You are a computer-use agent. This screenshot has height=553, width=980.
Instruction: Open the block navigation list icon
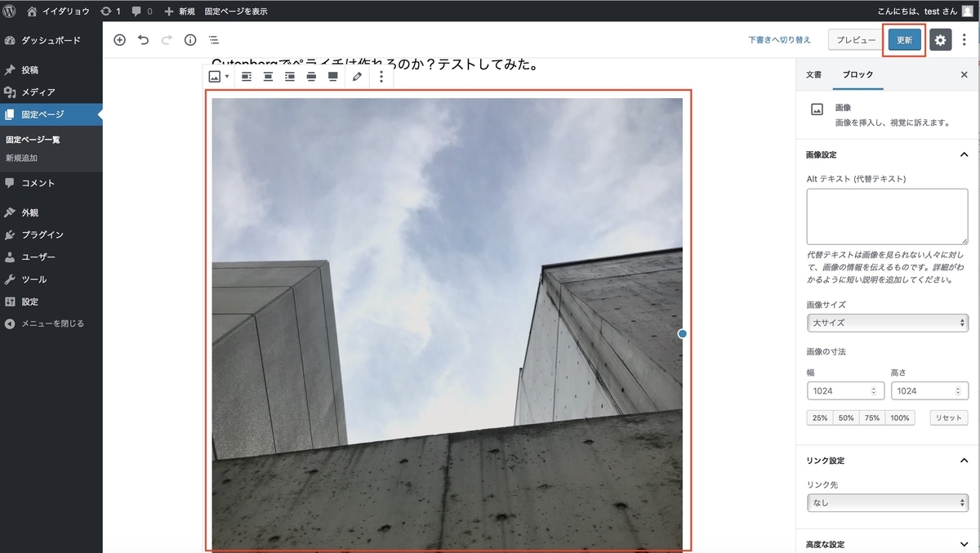pyautogui.click(x=213, y=40)
